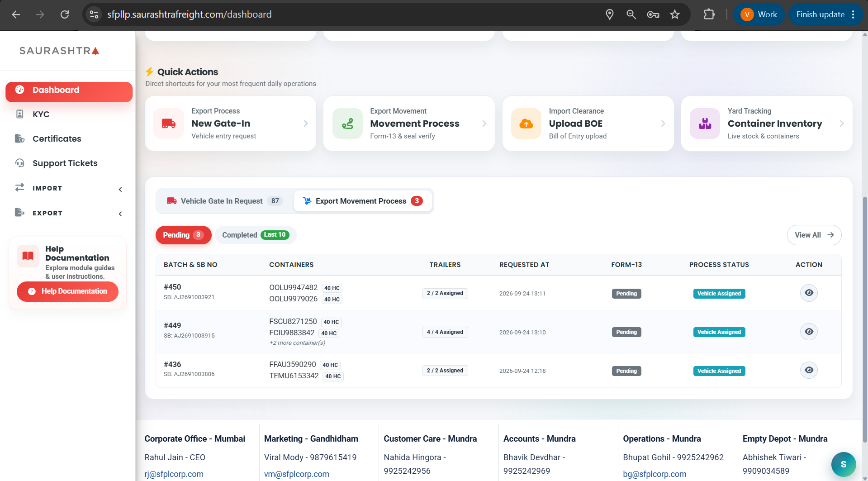Bookmark this page with the star icon
The width and height of the screenshot is (868, 481).
point(675,14)
